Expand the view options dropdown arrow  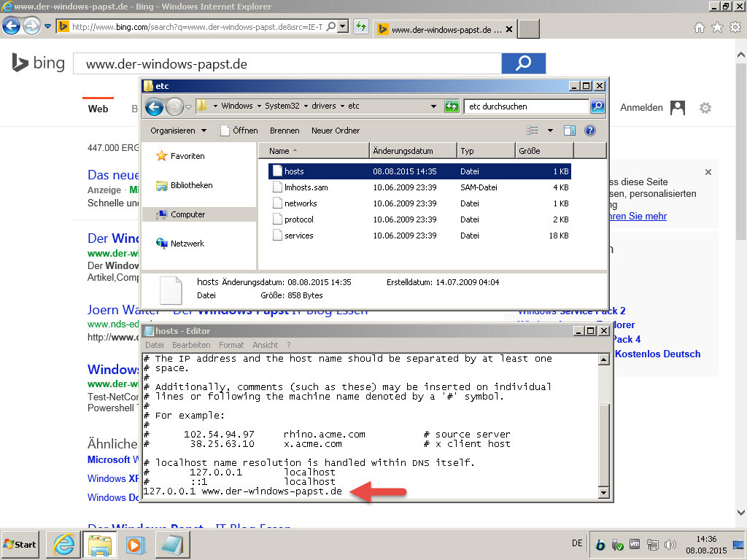coord(550,131)
